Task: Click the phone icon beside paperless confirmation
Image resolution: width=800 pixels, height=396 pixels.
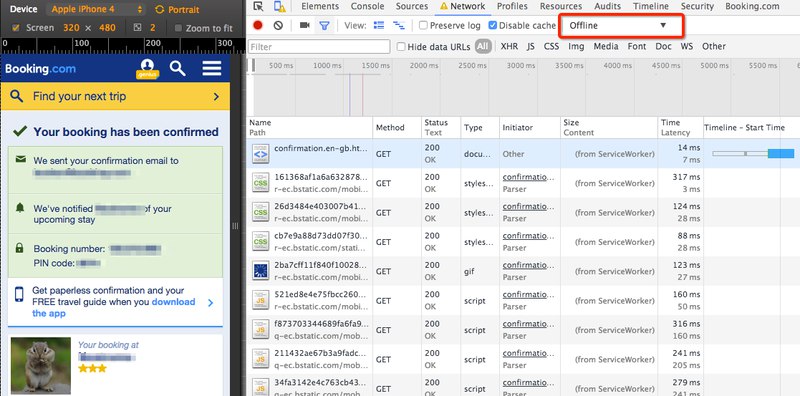Action: click(19, 294)
